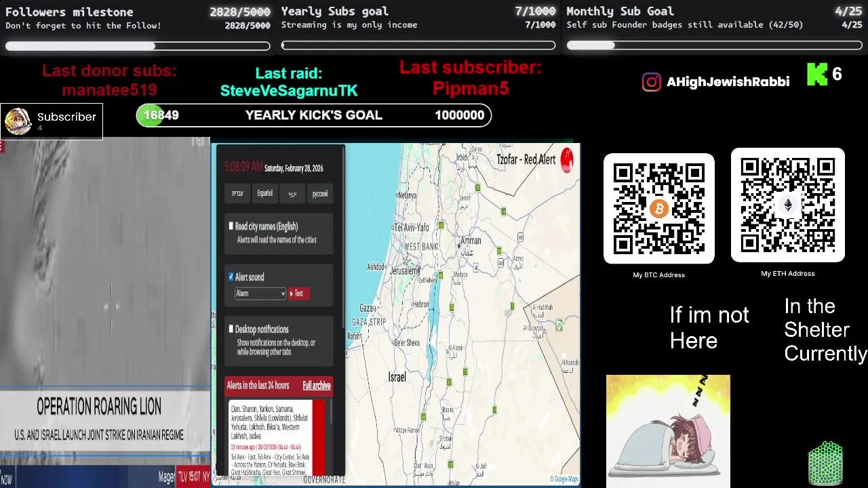The image size is (868, 488).
Task: Enable Read city names (English) checkbox
Action: (231, 226)
